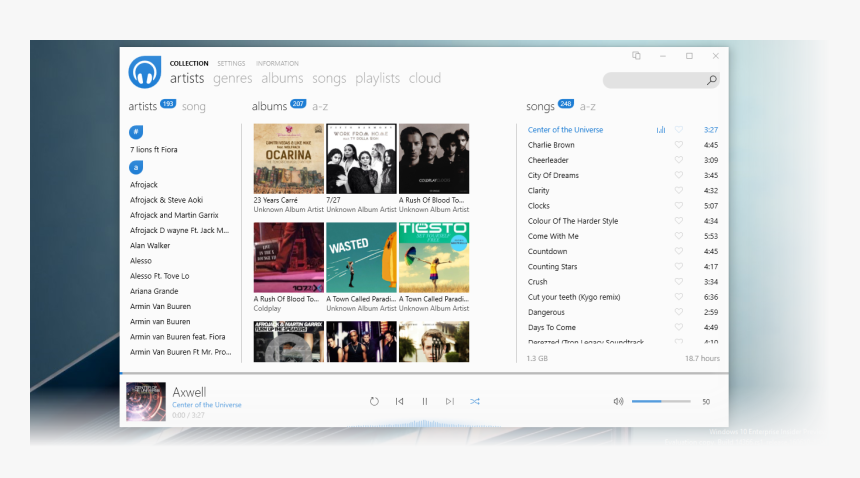Heart the song Crush

pyautogui.click(x=678, y=282)
